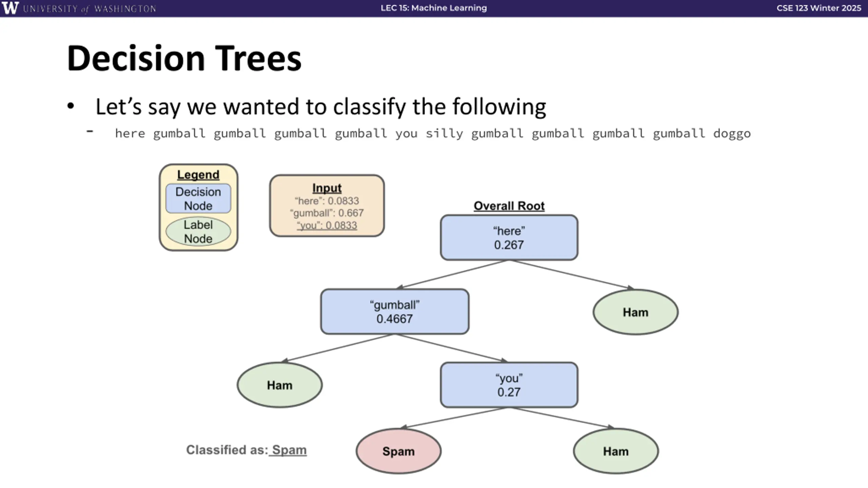Click the input value '"here": 0.0833'
The width and height of the screenshot is (868, 488).
point(327,201)
